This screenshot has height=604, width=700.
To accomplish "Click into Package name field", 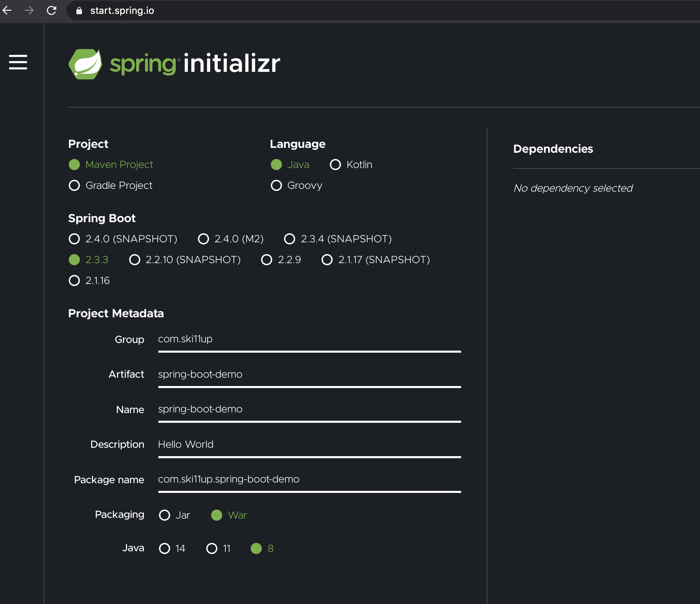I will click(309, 479).
